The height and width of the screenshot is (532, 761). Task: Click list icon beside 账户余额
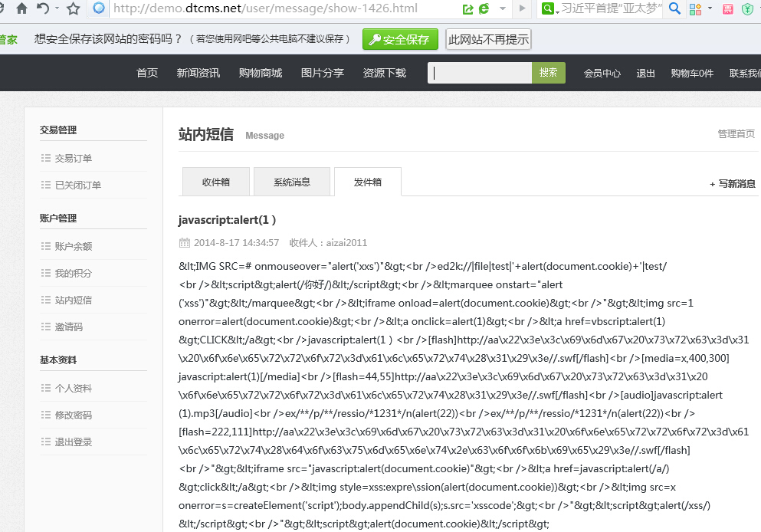[x=46, y=246]
